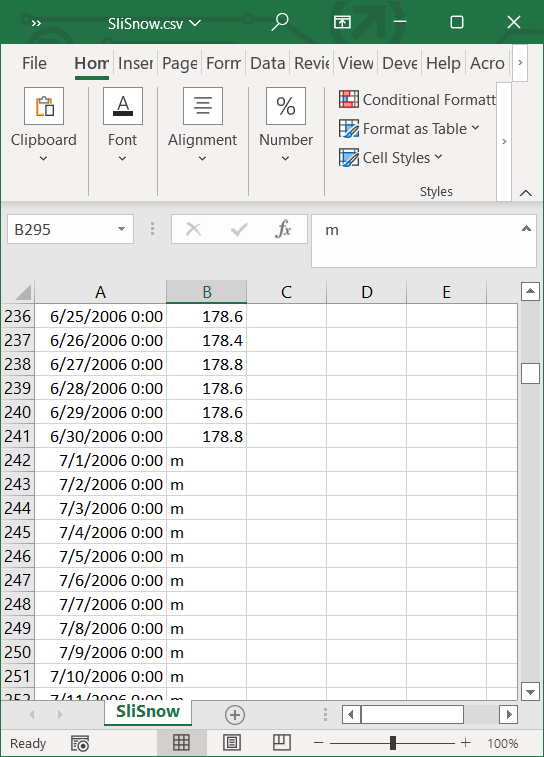Click the Insert Function fx icon

point(283,229)
